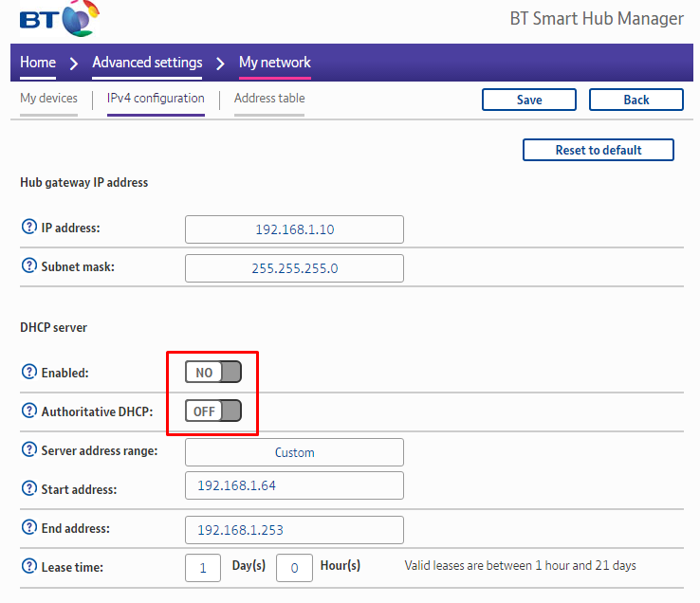Screen dimensions: 700x603
Task: Click the Start address input field
Action: (x=294, y=485)
